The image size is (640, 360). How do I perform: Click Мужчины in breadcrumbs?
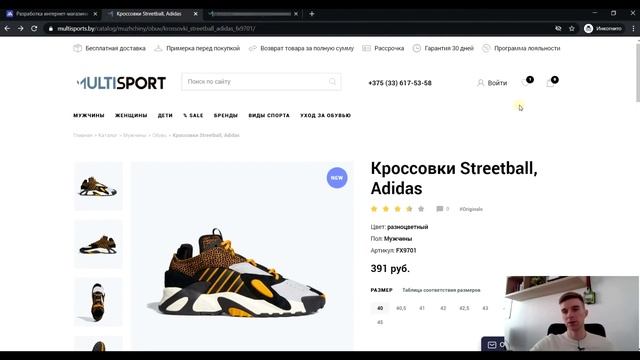pyautogui.click(x=135, y=135)
